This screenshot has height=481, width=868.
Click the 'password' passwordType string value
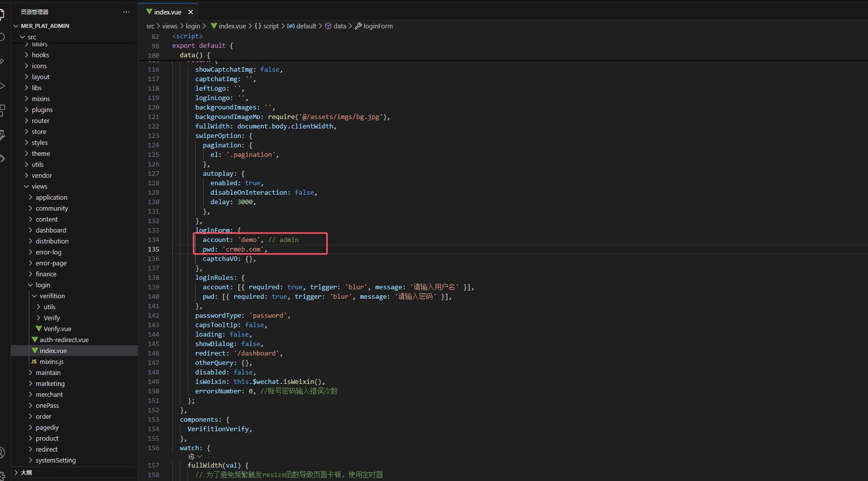pos(268,315)
